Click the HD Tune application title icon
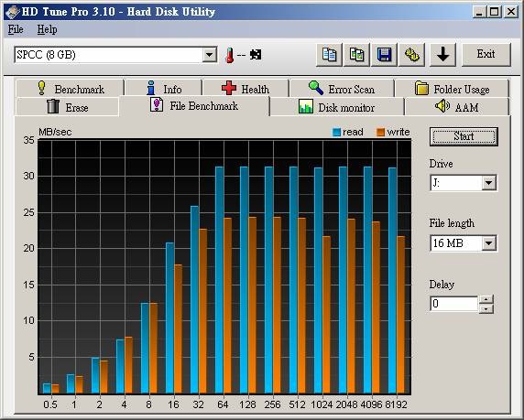 tap(12, 12)
